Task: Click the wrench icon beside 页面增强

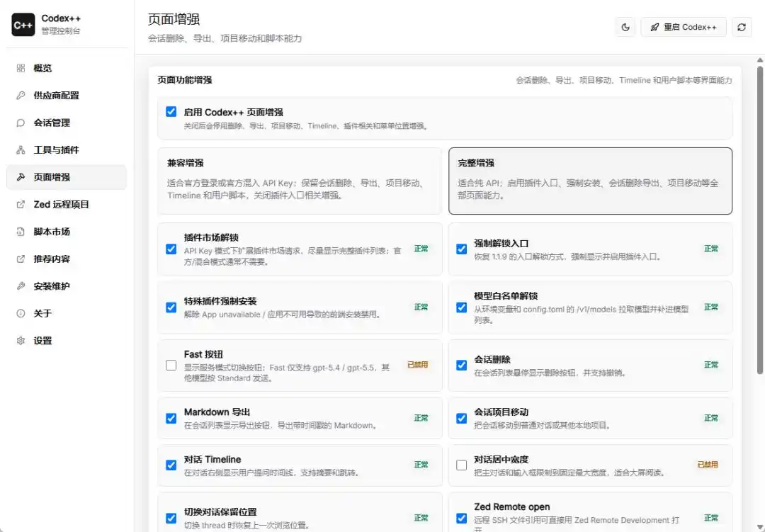Action: click(21, 177)
